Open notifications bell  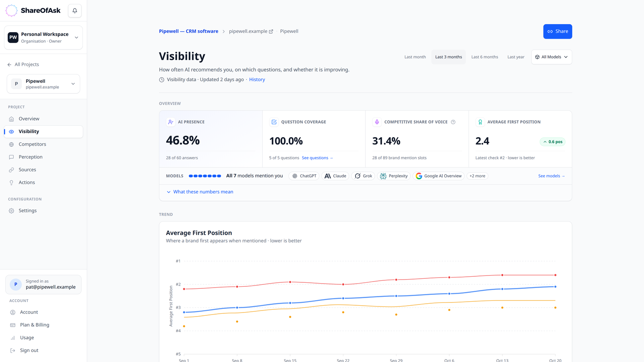(74, 10)
